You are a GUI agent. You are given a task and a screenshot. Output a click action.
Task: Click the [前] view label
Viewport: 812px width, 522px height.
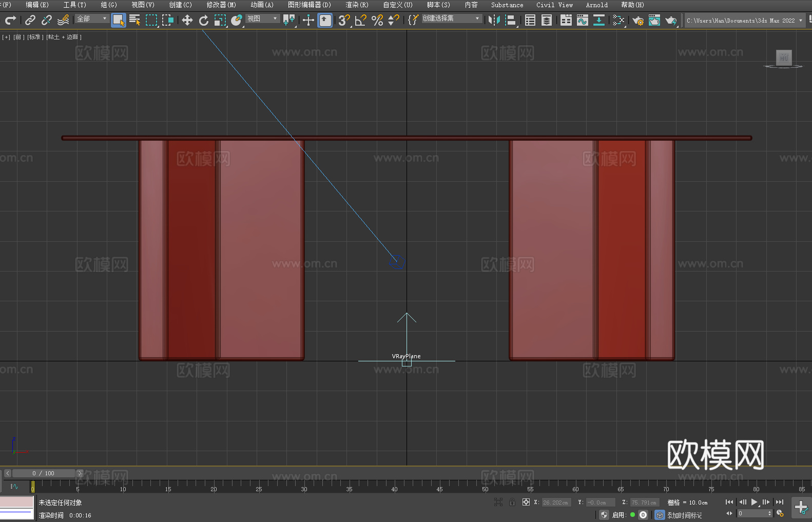point(18,37)
